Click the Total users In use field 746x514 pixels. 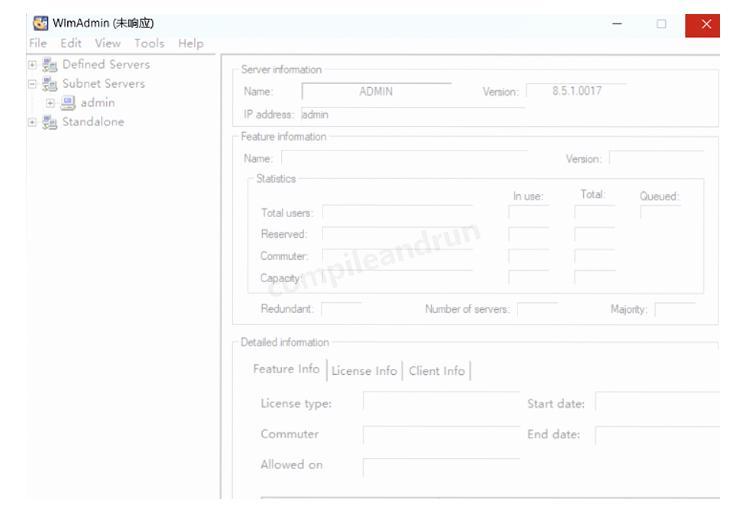point(529,212)
